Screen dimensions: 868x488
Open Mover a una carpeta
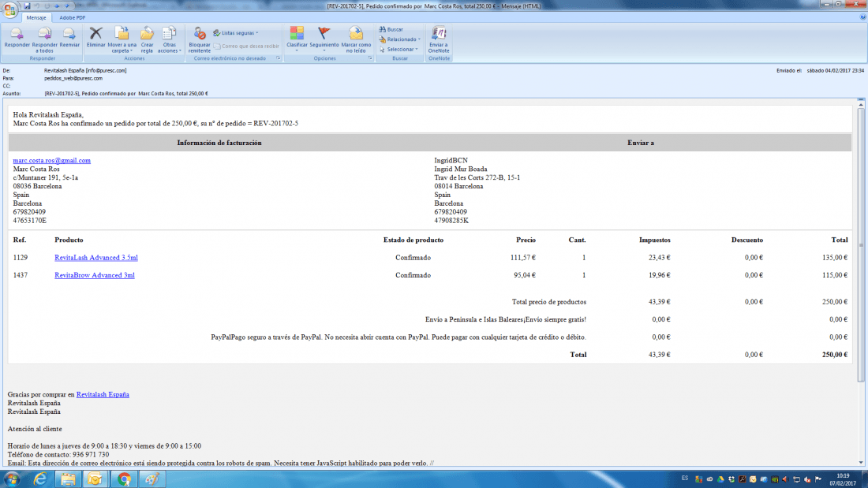[122, 39]
